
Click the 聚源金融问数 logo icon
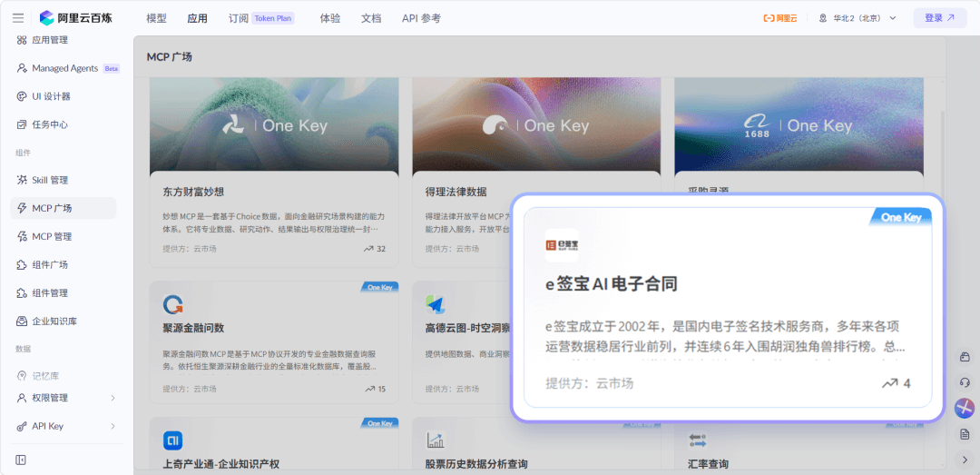point(172,305)
